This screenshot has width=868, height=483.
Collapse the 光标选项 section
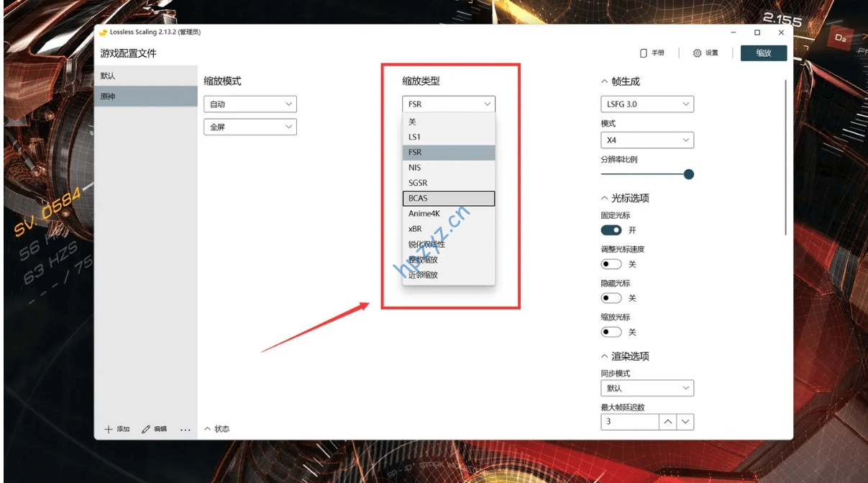pyautogui.click(x=605, y=198)
